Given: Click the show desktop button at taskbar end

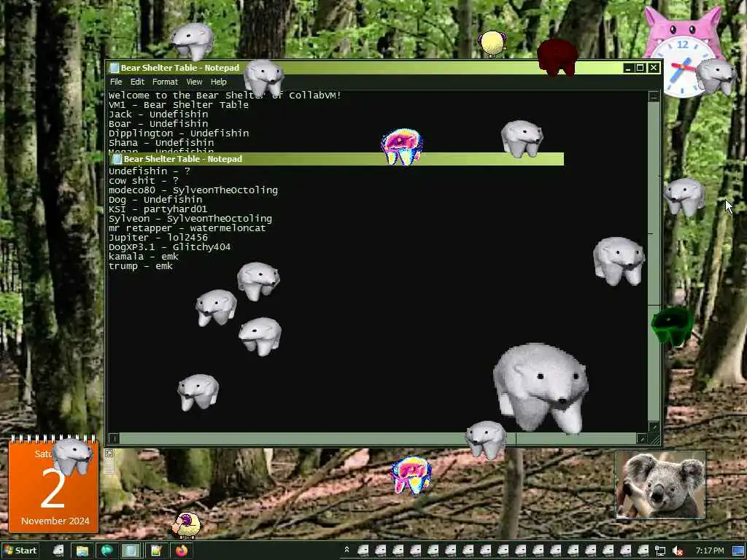Looking at the screenshot, I should point(738,551).
